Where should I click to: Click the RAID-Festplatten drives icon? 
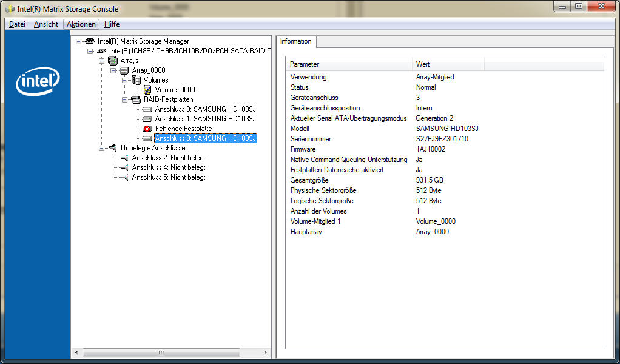pyautogui.click(x=136, y=99)
